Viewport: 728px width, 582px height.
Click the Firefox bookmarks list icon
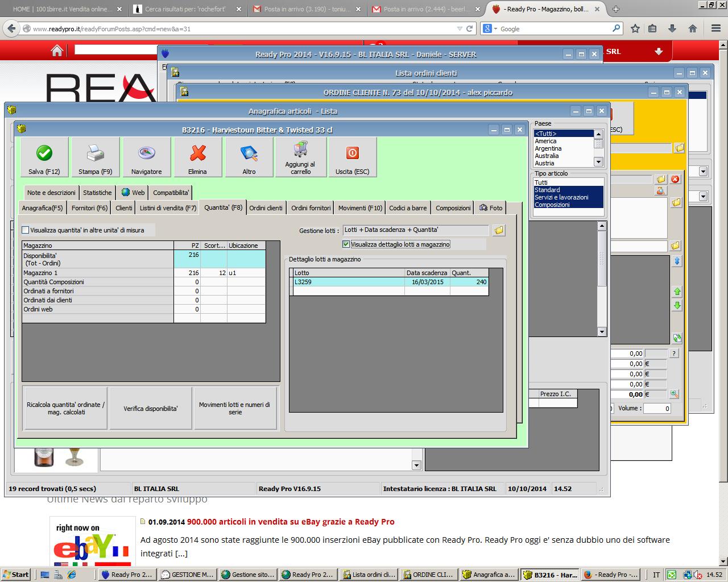pyautogui.click(x=653, y=28)
